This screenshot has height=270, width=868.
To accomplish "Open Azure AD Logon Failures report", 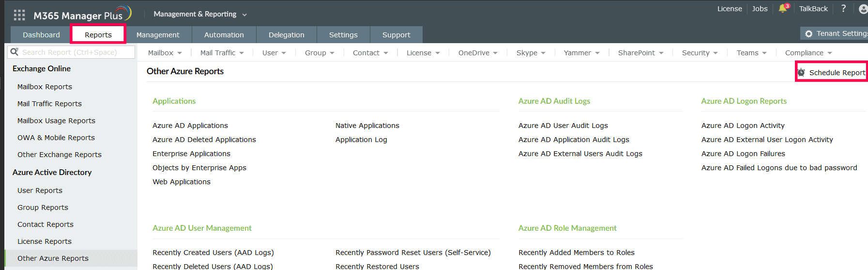I will pos(743,154).
